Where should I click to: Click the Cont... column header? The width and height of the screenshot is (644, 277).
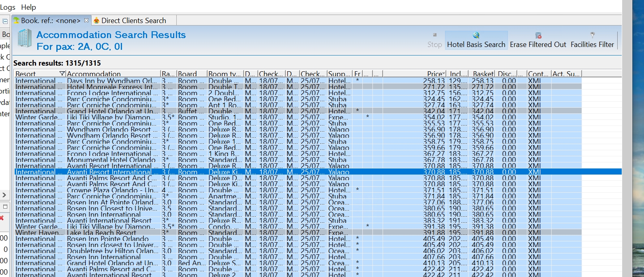coord(539,74)
